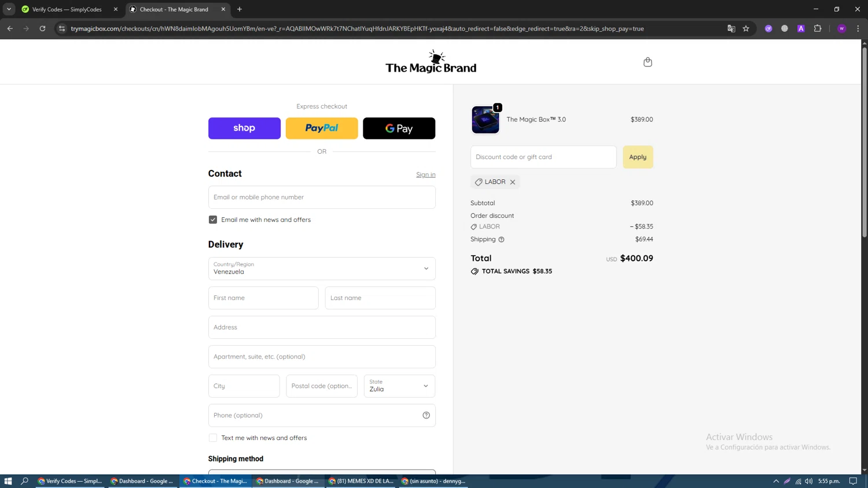Go back to the previous page
The image size is (868, 488).
[x=10, y=28]
